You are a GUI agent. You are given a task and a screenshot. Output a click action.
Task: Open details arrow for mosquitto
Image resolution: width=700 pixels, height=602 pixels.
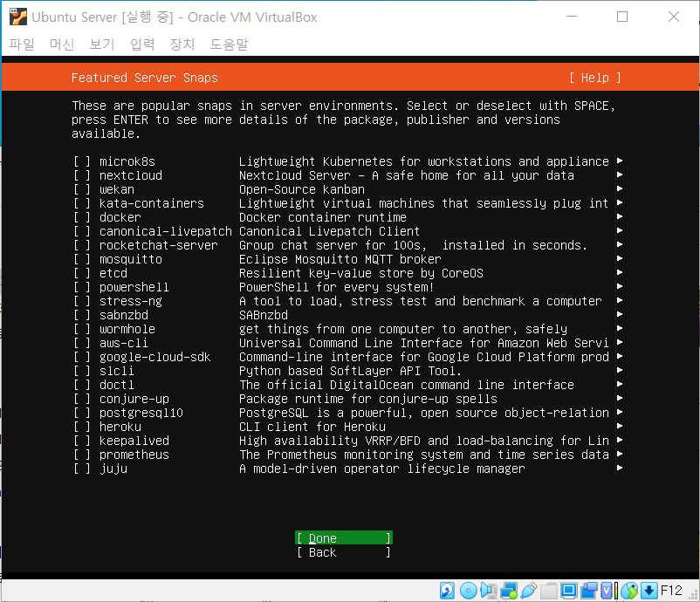tap(620, 258)
